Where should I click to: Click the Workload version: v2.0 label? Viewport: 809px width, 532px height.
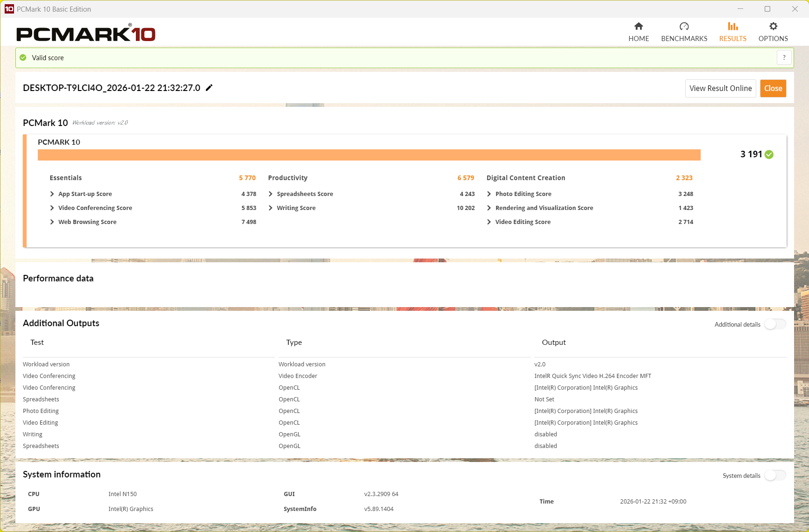tap(100, 123)
